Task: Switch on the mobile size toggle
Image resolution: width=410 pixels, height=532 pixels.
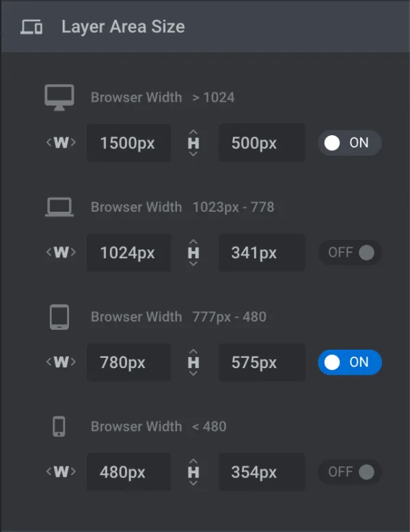Action: coord(349,472)
